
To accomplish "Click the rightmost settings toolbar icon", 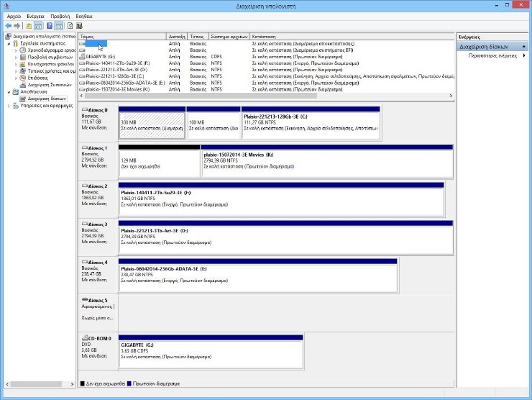I will [x=79, y=26].
